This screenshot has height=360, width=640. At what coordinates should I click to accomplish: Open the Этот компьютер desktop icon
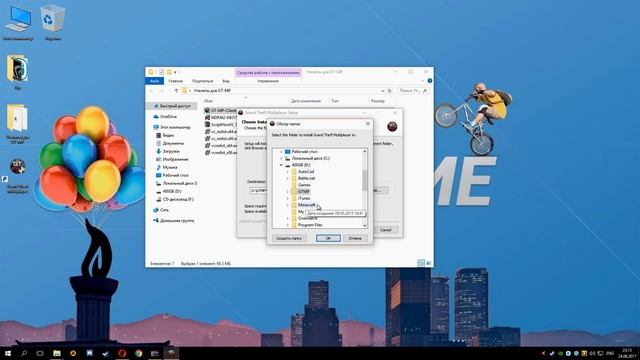(x=18, y=24)
